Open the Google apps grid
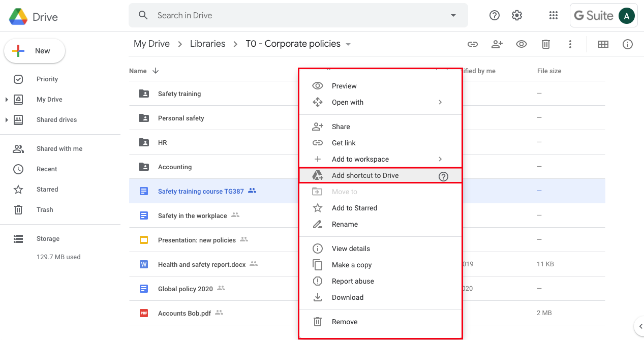The width and height of the screenshot is (644, 340). [554, 15]
